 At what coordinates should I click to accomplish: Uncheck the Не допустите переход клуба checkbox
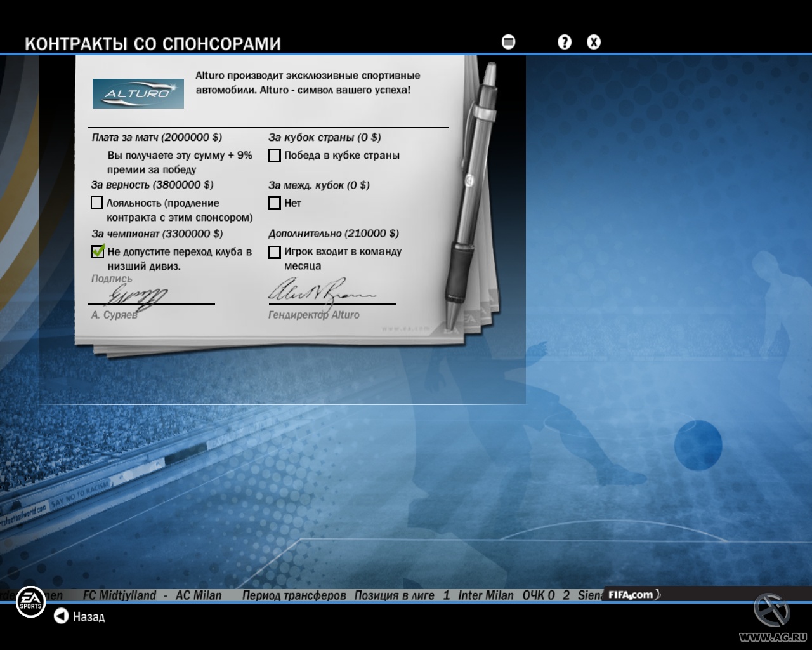[x=98, y=251]
